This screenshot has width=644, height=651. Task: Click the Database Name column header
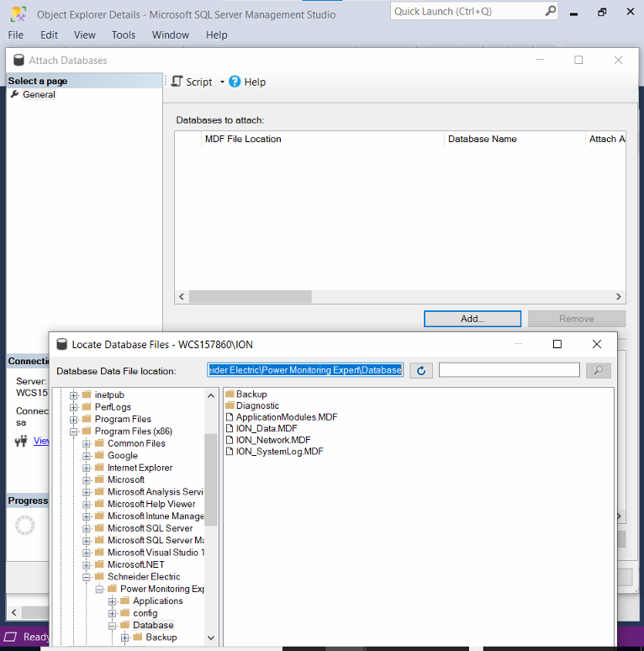coord(515,139)
